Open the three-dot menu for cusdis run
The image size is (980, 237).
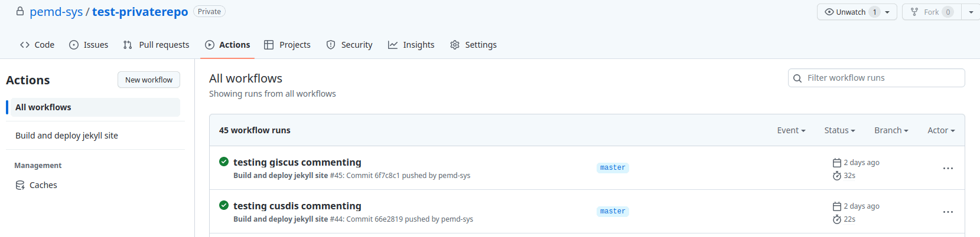point(948,212)
